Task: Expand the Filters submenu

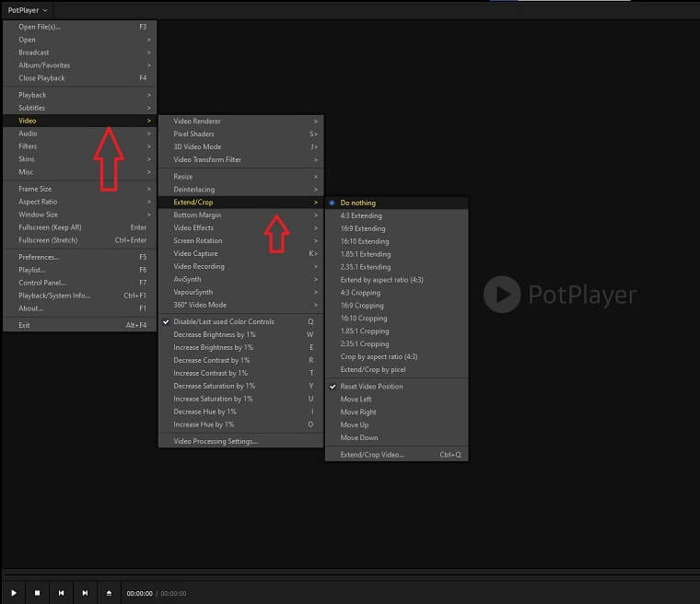Action: point(80,146)
